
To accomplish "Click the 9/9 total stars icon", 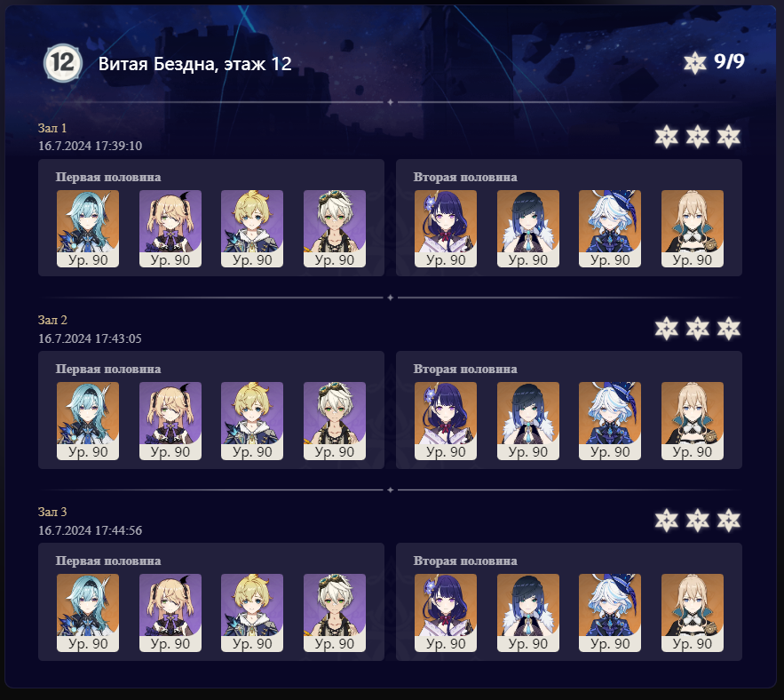I will (695, 63).
